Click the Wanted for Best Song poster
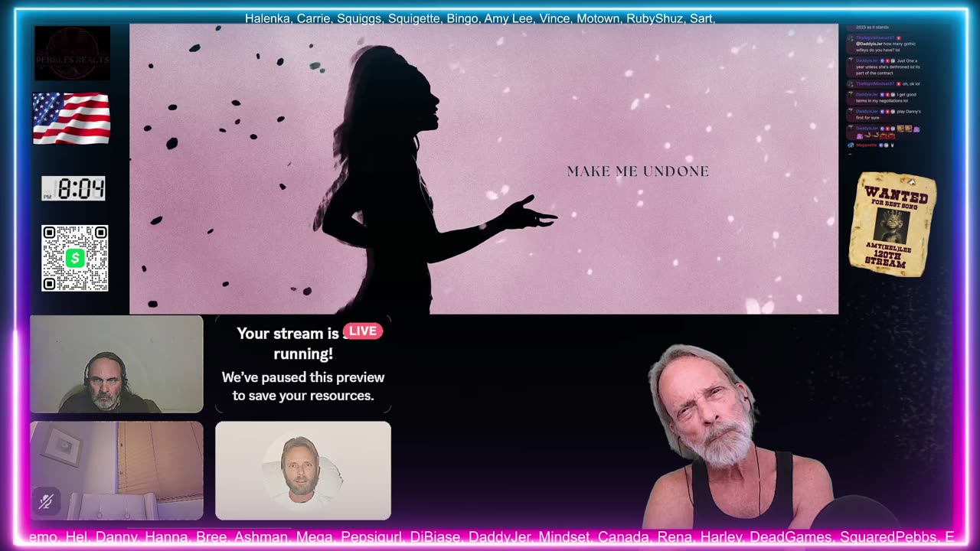The image size is (980, 551). [x=893, y=223]
